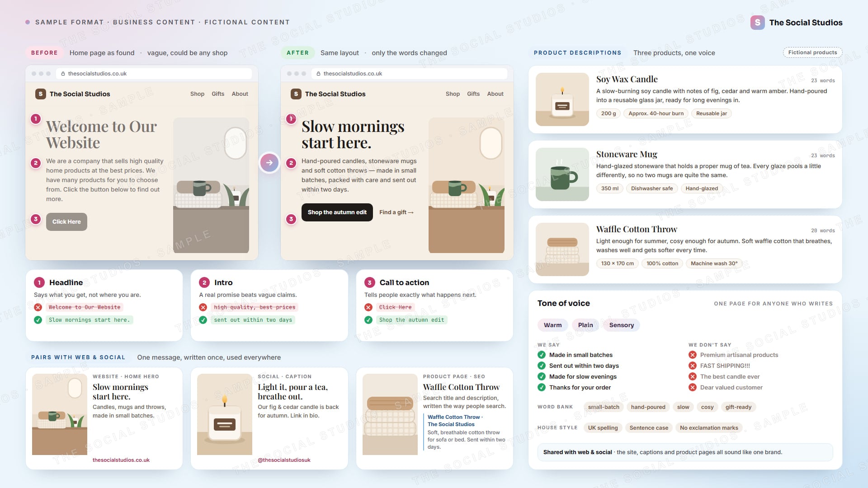Click the 'Shop the autumn edit' button
Image resolution: width=868 pixels, height=488 pixels.
point(337,212)
